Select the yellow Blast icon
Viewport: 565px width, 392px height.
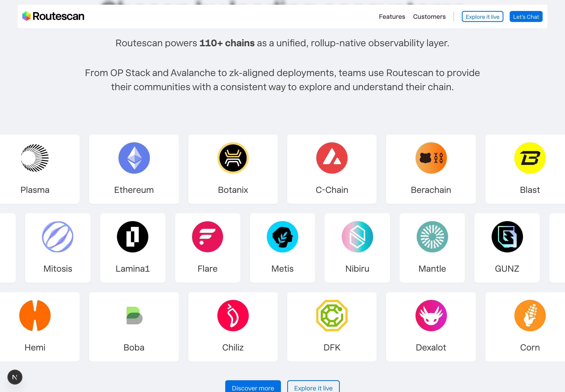pyautogui.click(x=530, y=158)
